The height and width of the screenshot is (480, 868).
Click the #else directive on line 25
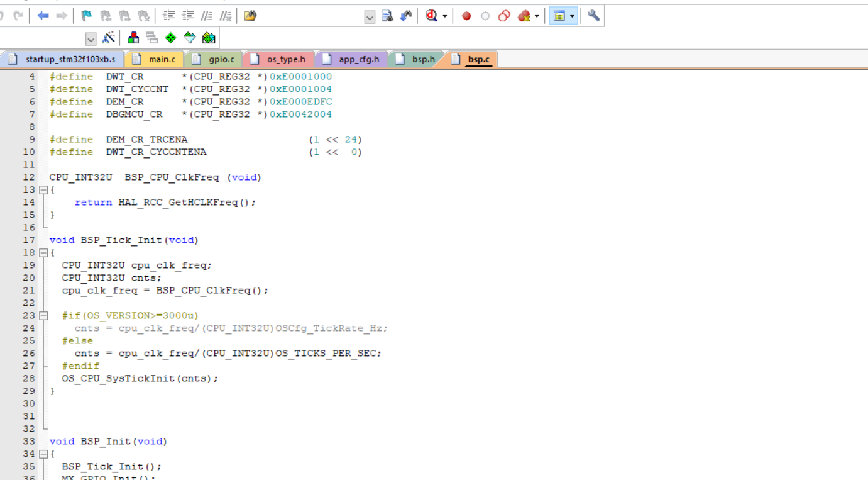pos(77,340)
